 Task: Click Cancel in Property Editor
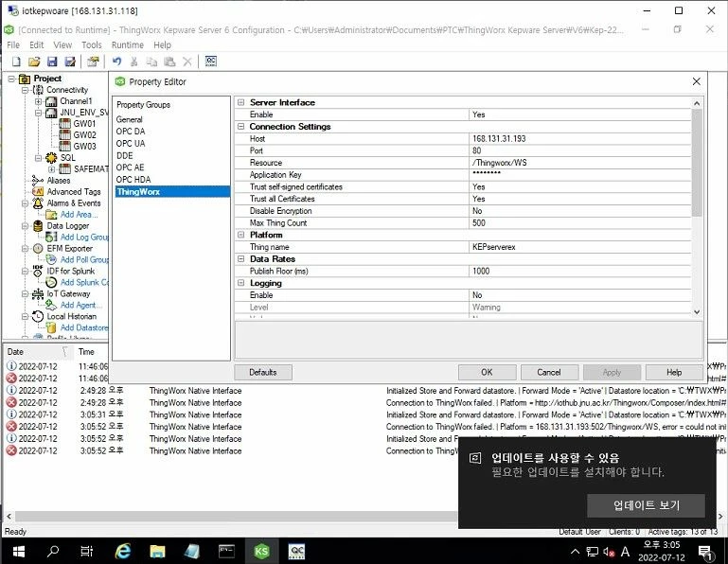click(x=549, y=372)
